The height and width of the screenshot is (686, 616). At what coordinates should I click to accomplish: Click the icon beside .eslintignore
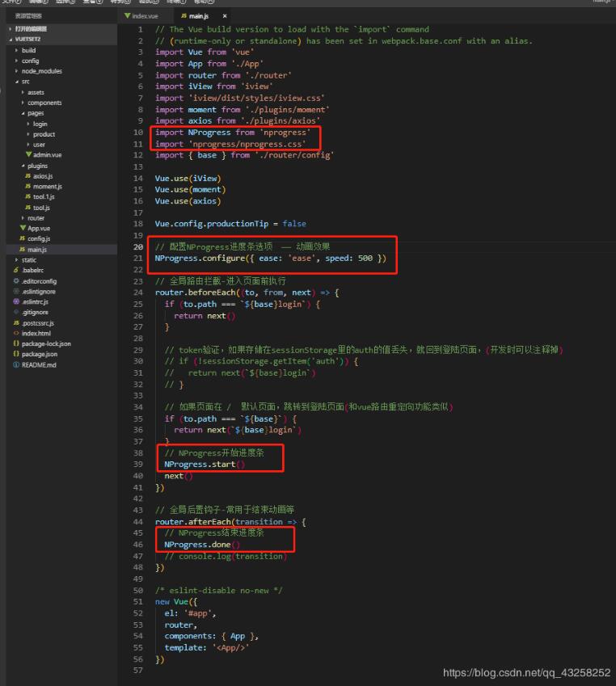pyautogui.click(x=16, y=292)
